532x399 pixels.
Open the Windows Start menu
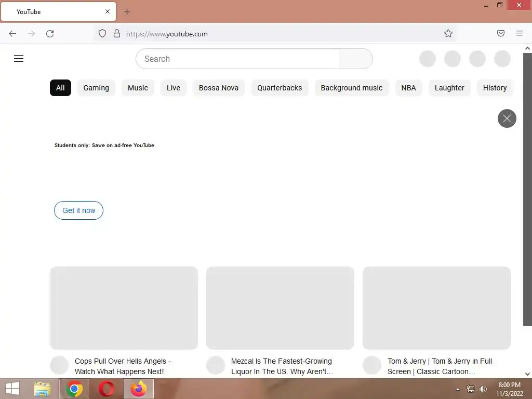[12, 389]
